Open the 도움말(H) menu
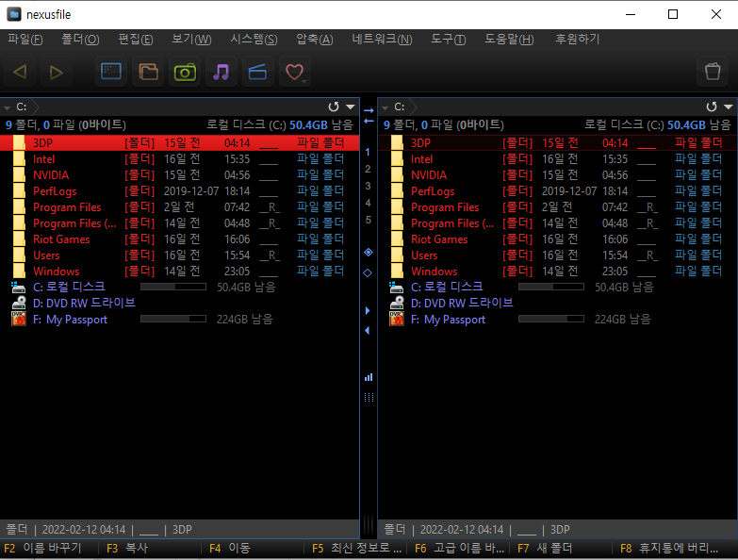The image size is (738, 560). 509,39
